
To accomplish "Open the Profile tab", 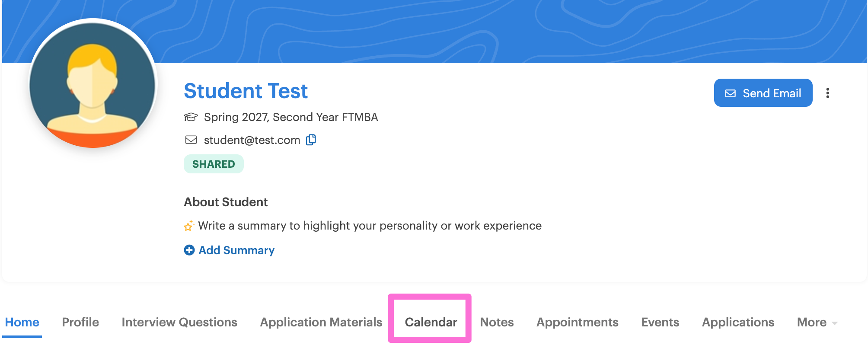I will 80,322.
